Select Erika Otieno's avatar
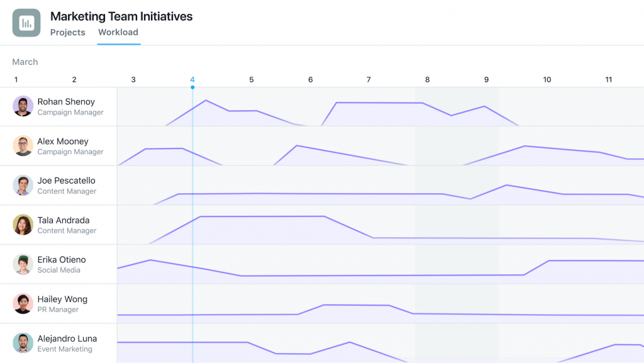The height and width of the screenshot is (363, 644). tap(23, 264)
